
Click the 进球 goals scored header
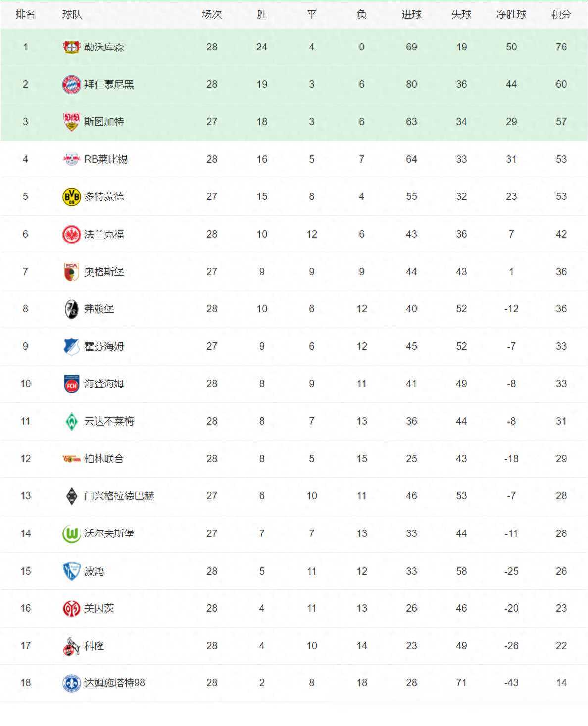coord(411,15)
